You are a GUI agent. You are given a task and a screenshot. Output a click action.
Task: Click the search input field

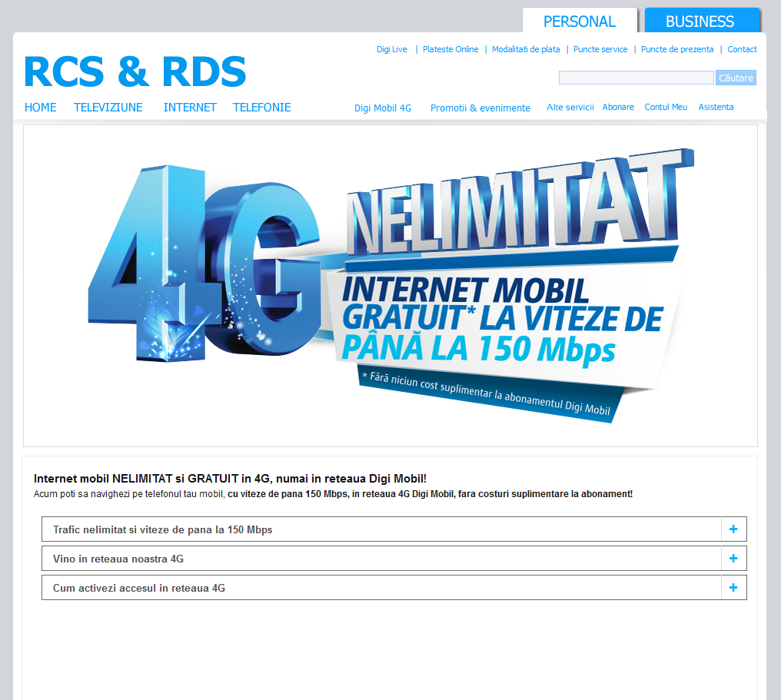pyautogui.click(x=636, y=78)
